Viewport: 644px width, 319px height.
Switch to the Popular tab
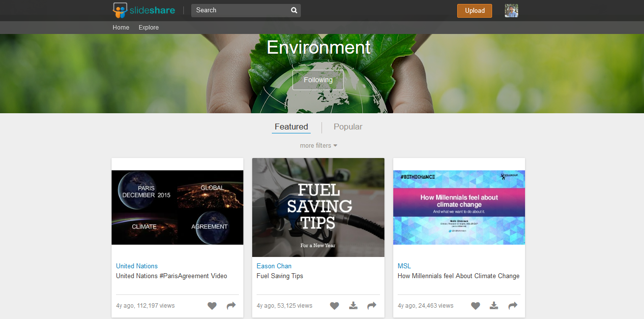tap(348, 127)
